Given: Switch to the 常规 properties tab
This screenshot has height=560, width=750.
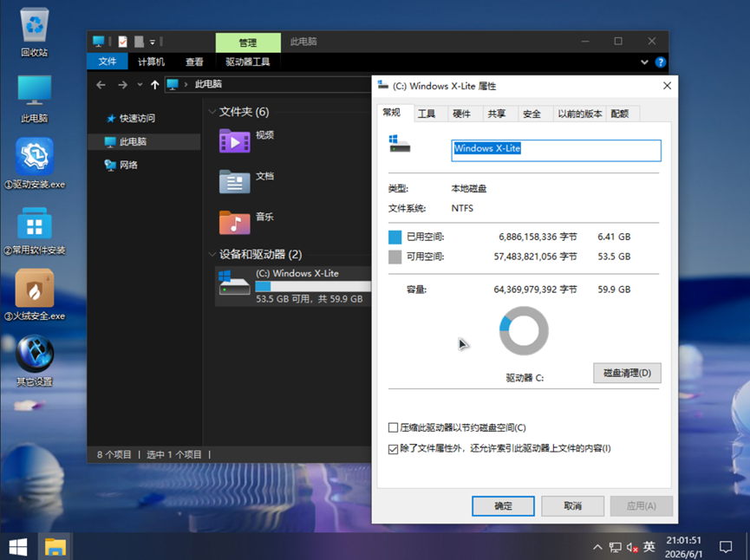Looking at the screenshot, I should click(391, 113).
